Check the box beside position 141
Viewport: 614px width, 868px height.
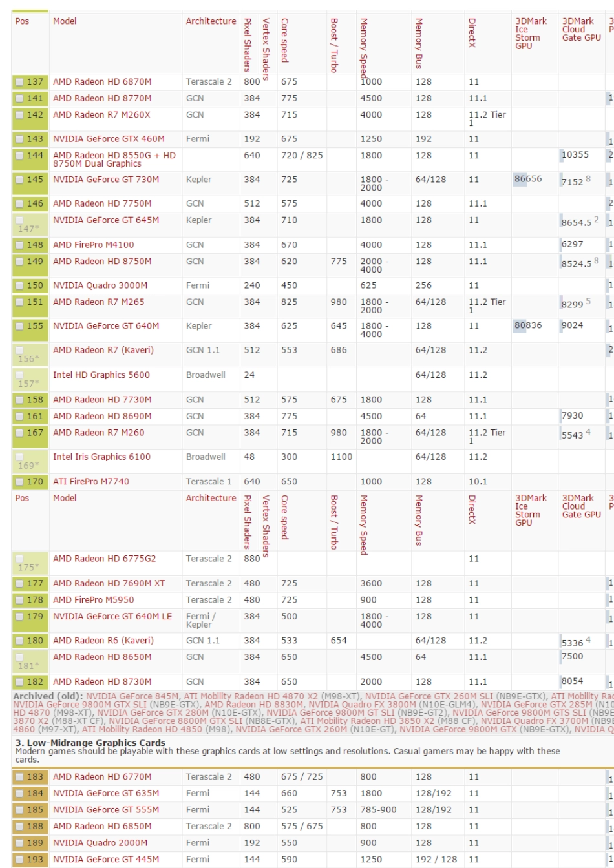point(19,99)
